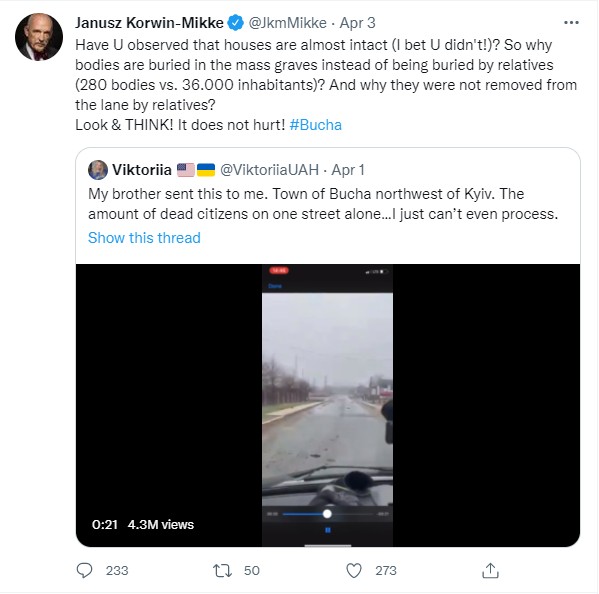Image resolution: width=599 pixels, height=594 pixels.
Task: Click the Viktoriia display name
Action: [142, 170]
